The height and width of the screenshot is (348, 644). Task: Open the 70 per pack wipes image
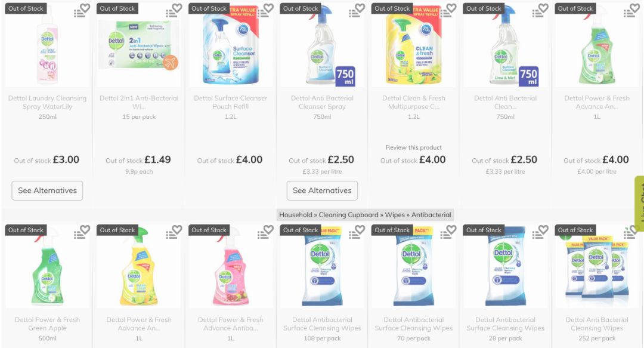414,269
